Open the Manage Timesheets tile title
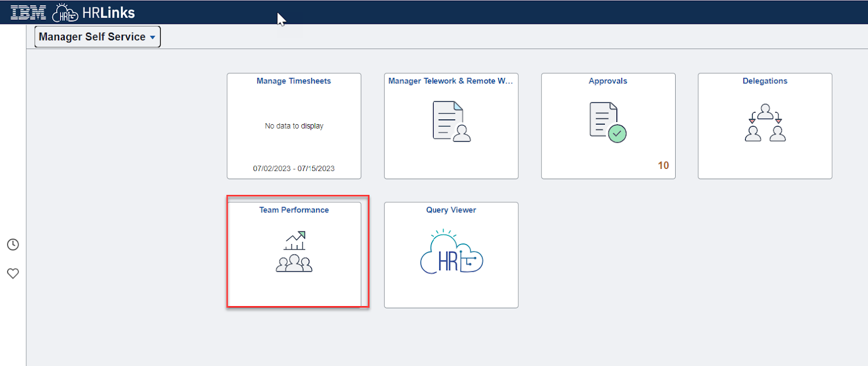 pyautogui.click(x=294, y=81)
